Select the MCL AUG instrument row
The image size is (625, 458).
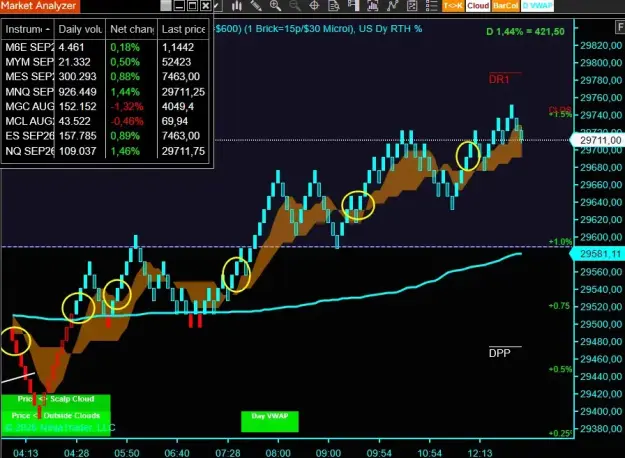click(105, 121)
